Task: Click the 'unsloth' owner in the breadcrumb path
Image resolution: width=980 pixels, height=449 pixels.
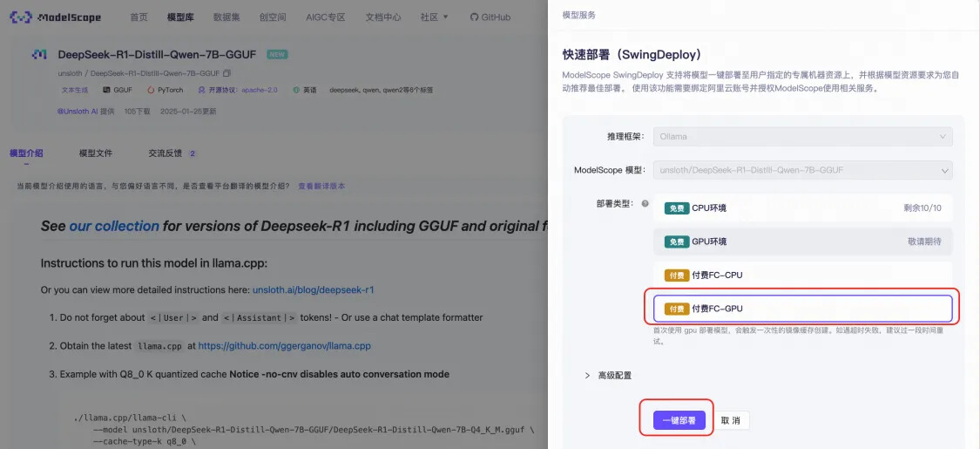Action: [70, 73]
